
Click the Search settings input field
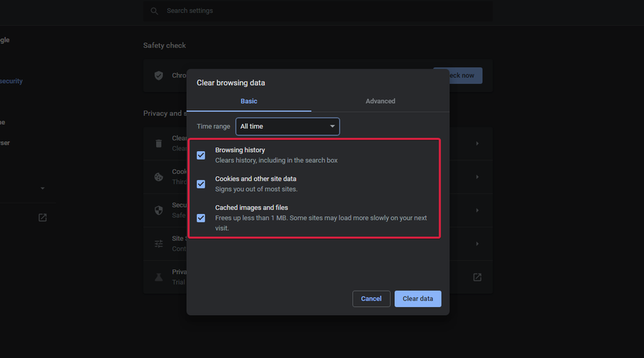pos(322,11)
